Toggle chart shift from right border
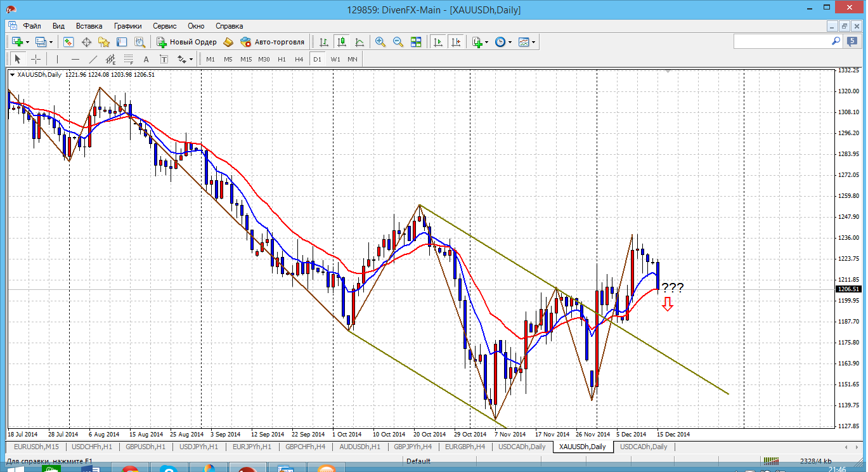868x472 pixels. (455, 42)
